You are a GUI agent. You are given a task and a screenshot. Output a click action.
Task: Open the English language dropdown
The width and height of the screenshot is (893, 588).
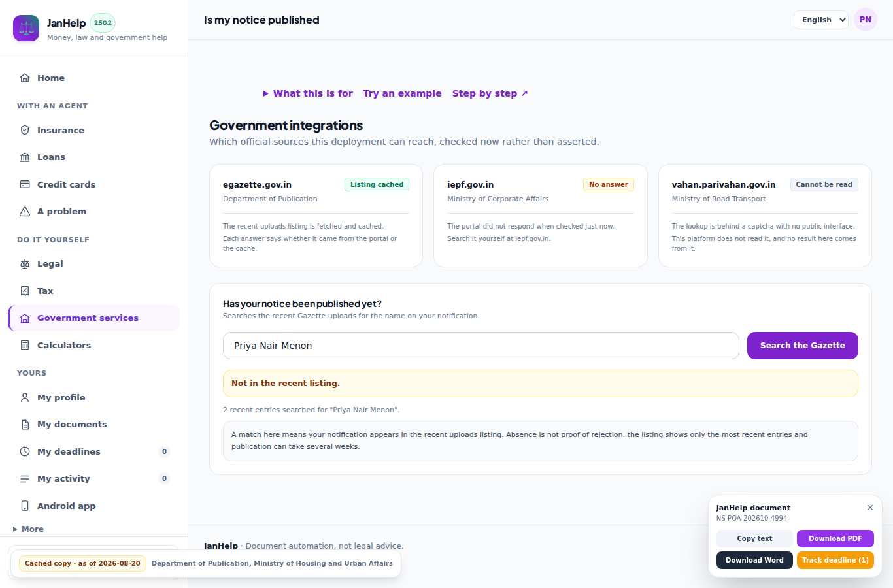tap(820, 20)
